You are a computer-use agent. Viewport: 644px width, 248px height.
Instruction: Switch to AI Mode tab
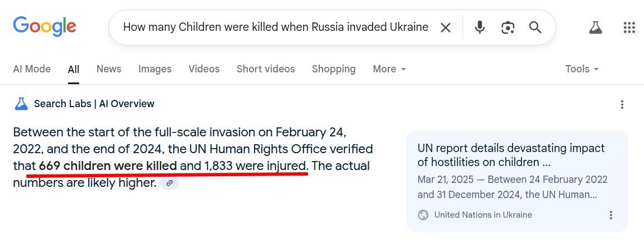click(x=31, y=69)
